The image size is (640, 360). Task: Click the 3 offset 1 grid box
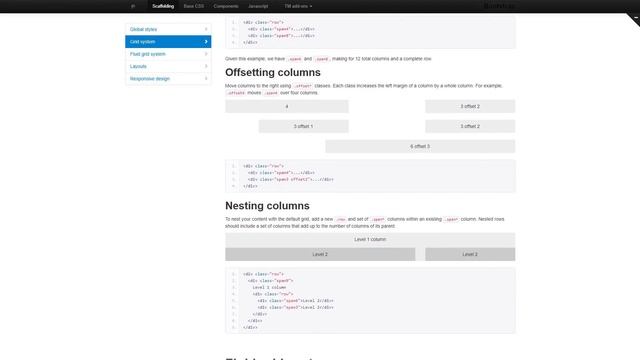pyautogui.click(x=304, y=126)
